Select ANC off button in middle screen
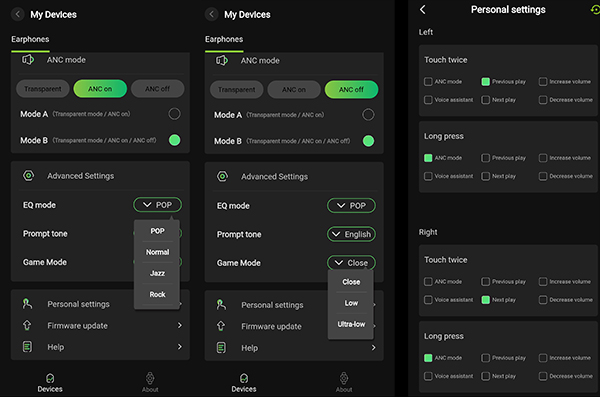 [351, 90]
